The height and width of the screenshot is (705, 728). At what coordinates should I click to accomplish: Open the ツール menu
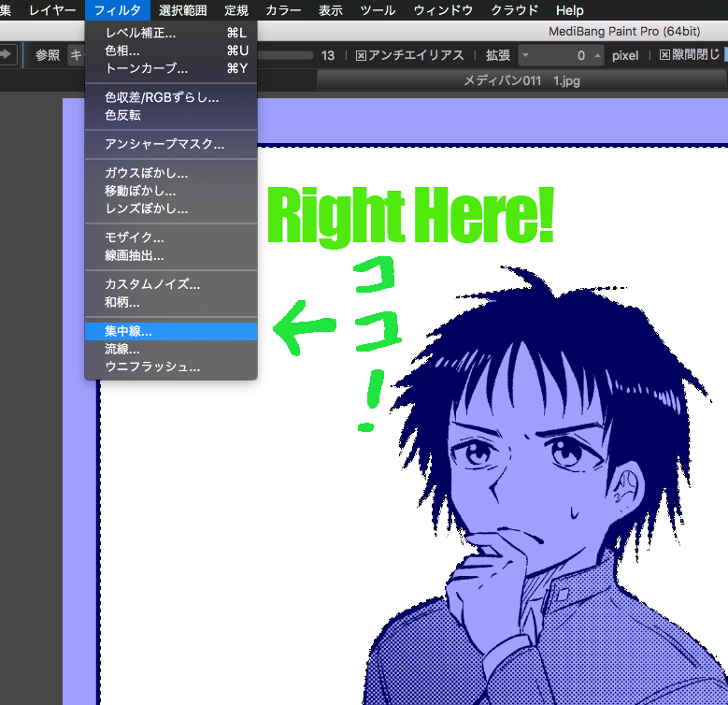coord(378,10)
